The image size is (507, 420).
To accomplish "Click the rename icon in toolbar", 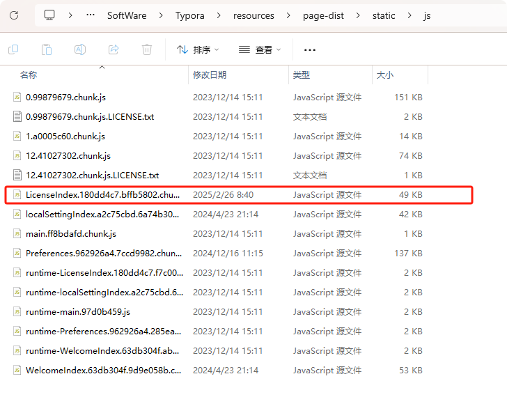I will point(80,49).
